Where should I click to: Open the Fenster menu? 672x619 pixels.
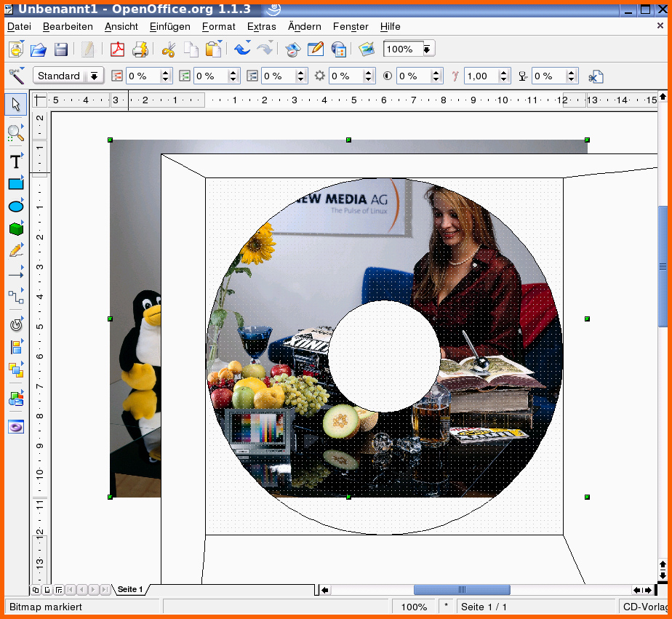351,27
